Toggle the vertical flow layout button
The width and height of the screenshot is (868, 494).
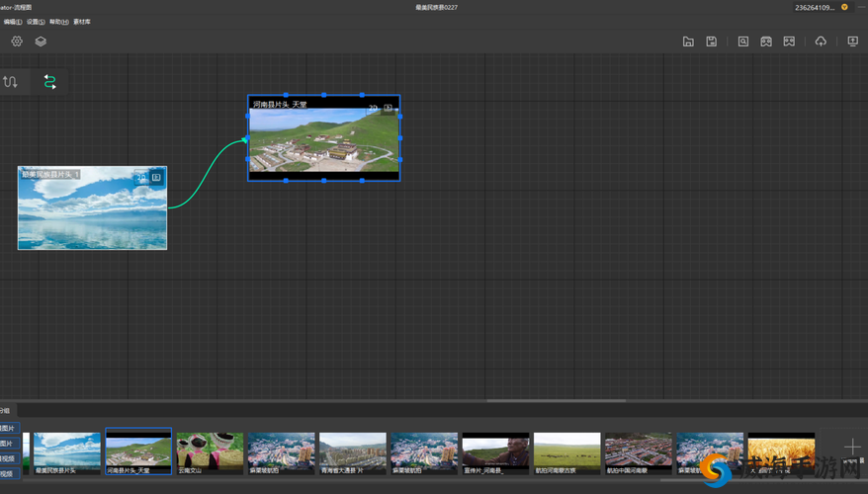click(10, 82)
